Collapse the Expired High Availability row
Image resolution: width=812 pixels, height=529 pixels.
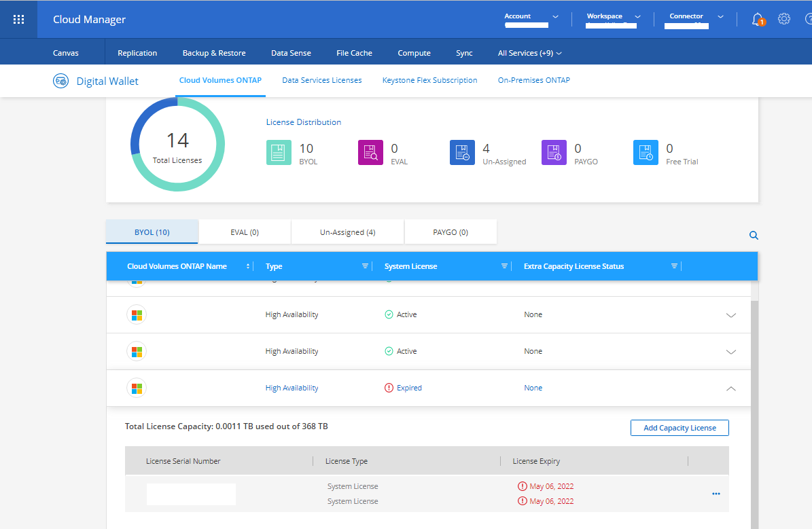pos(731,388)
